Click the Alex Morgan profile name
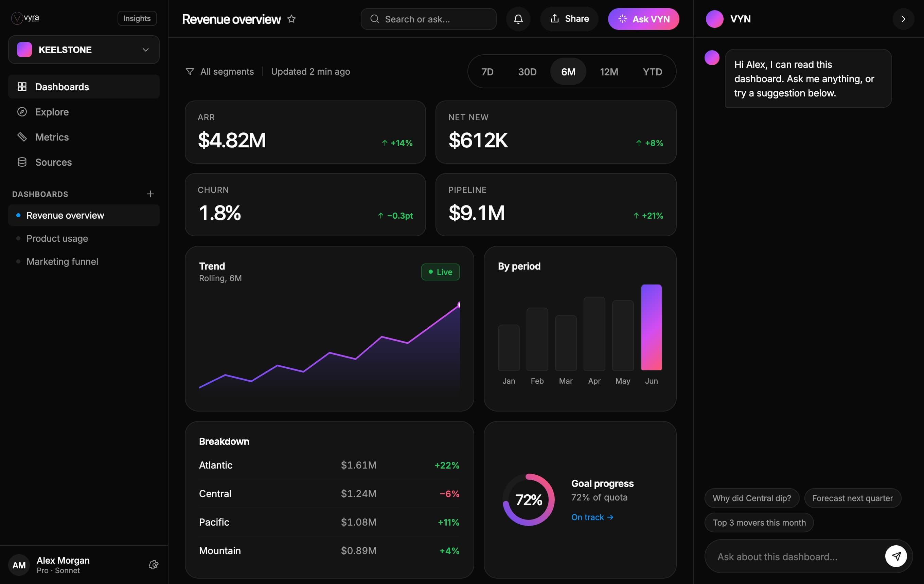The width and height of the screenshot is (924, 584). (x=63, y=560)
